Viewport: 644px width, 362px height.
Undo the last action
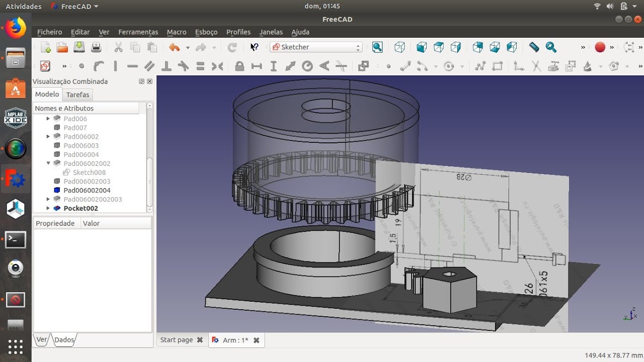(174, 47)
